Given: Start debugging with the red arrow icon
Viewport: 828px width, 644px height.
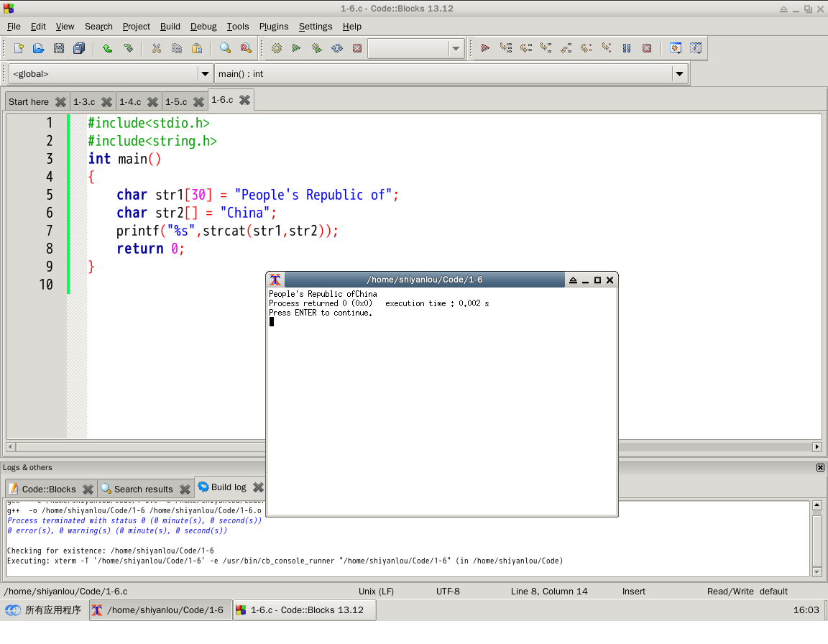Looking at the screenshot, I should (x=485, y=49).
